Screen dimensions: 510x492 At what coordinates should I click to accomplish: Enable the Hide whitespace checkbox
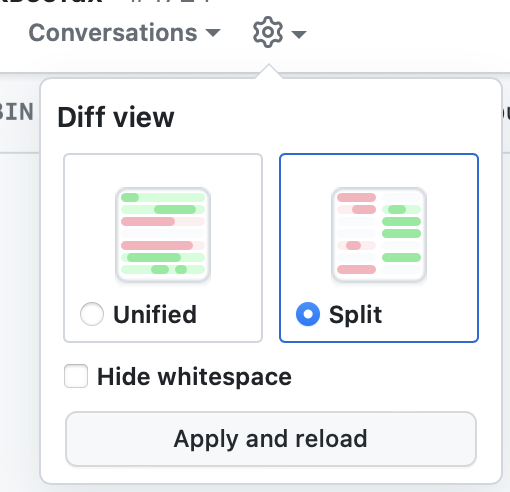76,376
